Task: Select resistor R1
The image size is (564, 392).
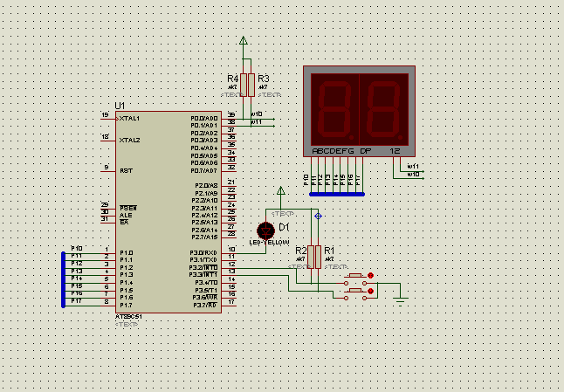Action: [x=318, y=257]
